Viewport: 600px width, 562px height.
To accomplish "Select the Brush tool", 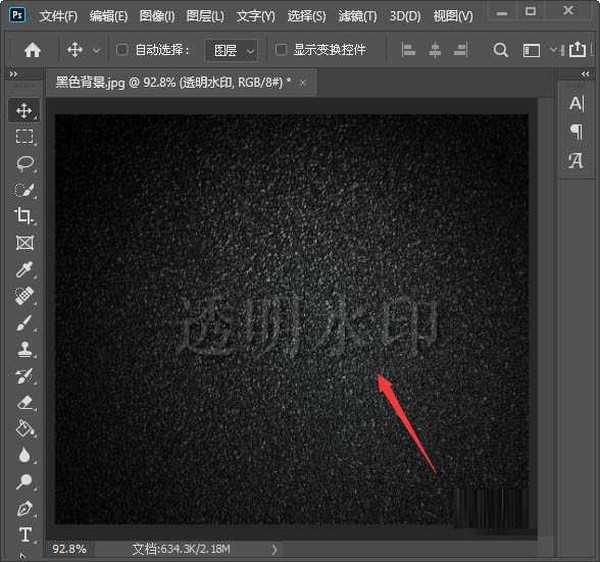I will [x=25, y=323].
